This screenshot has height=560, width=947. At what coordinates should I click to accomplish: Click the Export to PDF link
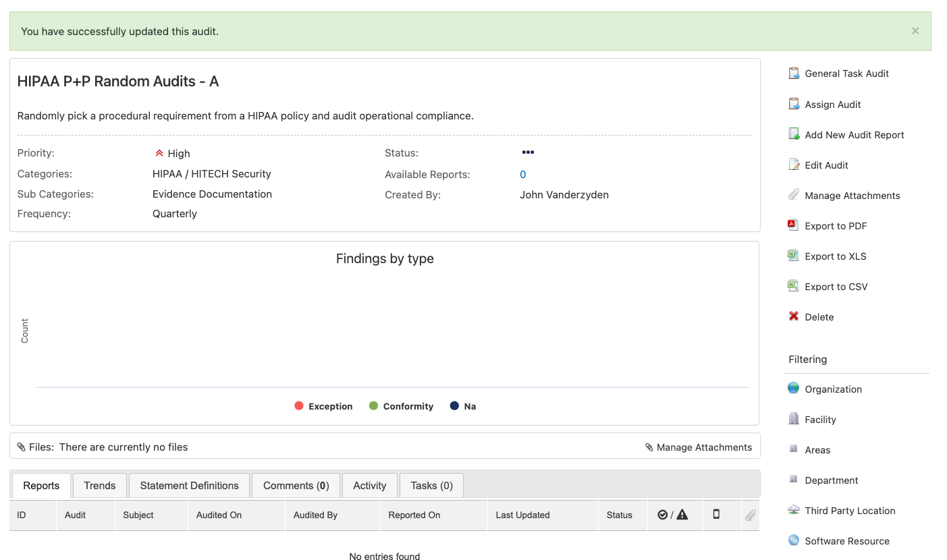[x=836, y=226]
